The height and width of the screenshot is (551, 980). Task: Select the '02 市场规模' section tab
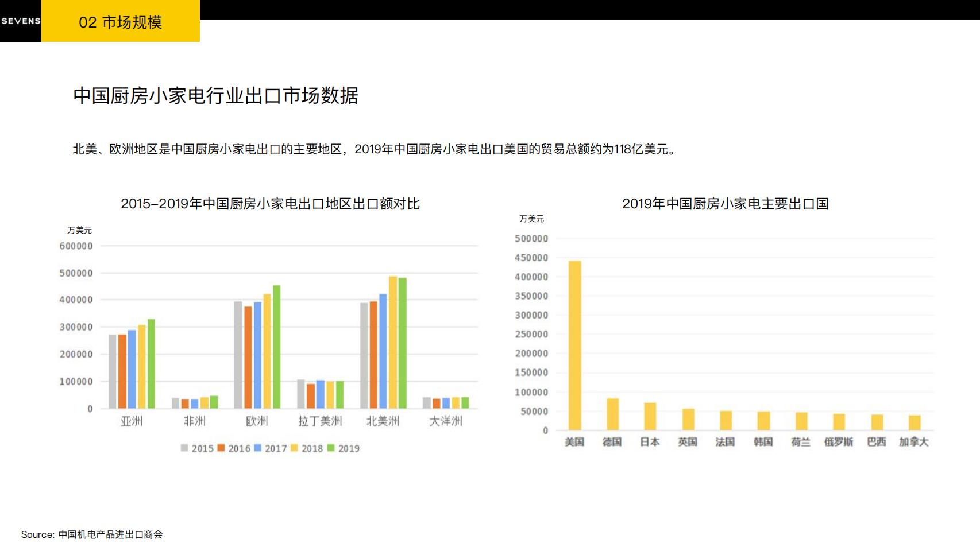click(x=121, y=21)
